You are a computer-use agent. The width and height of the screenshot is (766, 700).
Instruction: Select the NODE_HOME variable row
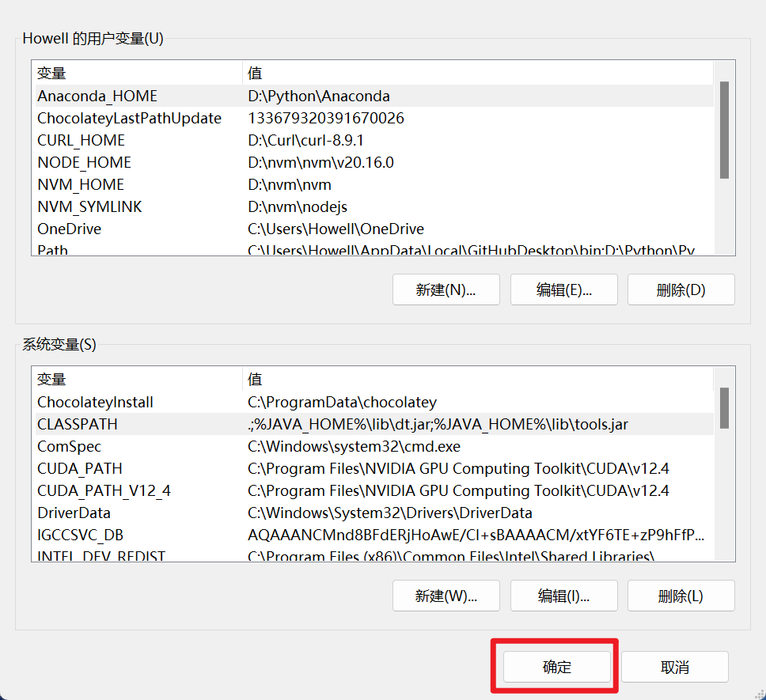84,162
